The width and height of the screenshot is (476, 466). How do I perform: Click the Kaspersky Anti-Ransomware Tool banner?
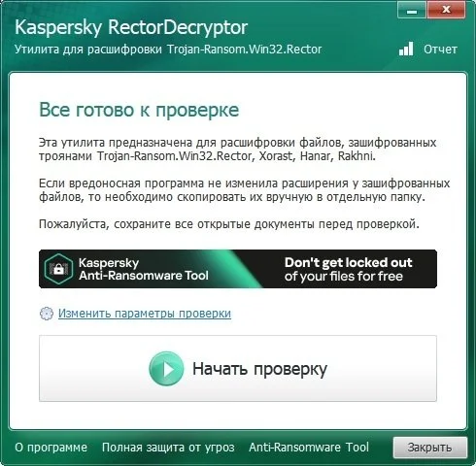[238, 269]
